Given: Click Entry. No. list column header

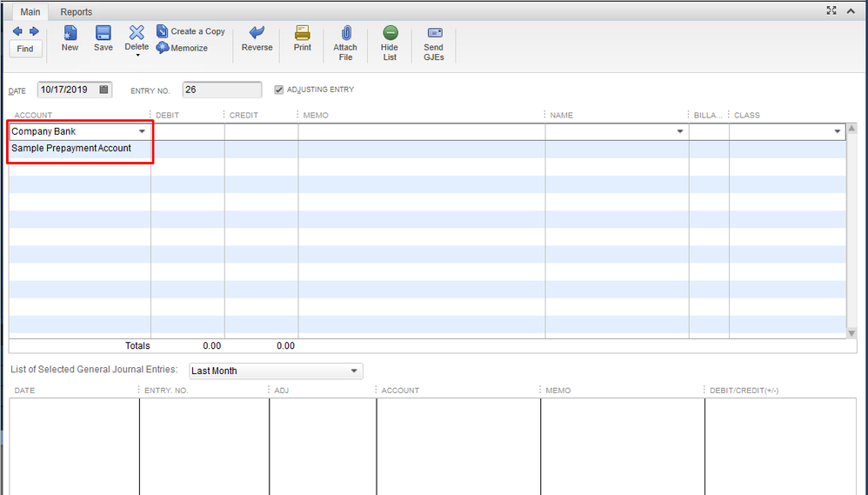Looking at the screenshot, I should tap(166, 391).
